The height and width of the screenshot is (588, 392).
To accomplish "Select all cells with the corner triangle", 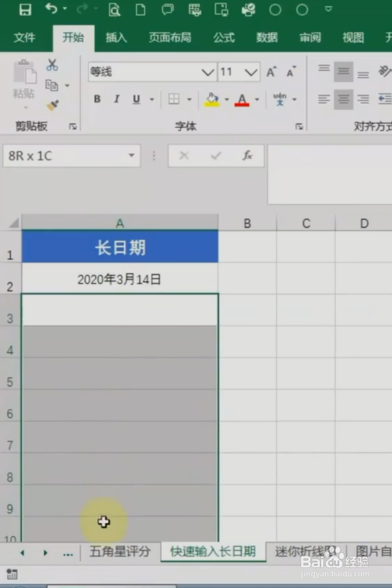I will 13,223.
